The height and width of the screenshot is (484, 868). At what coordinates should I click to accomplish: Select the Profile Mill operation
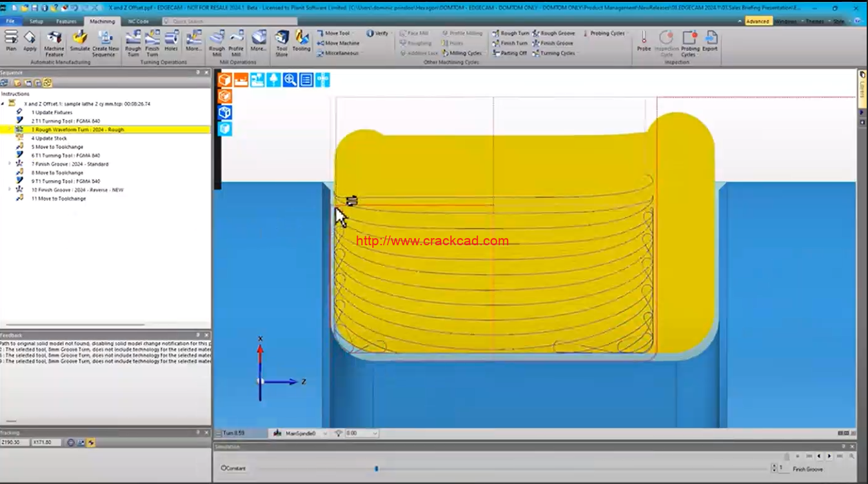tap(236, 43)
